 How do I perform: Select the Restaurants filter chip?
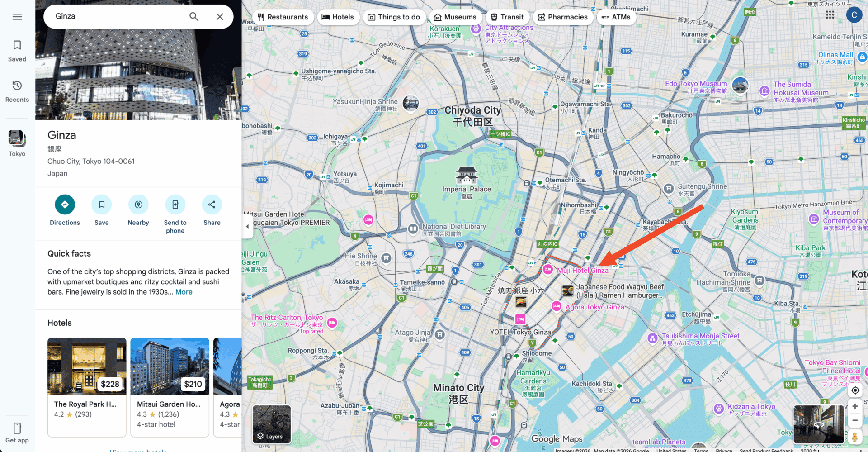click(x=283, y=17)
